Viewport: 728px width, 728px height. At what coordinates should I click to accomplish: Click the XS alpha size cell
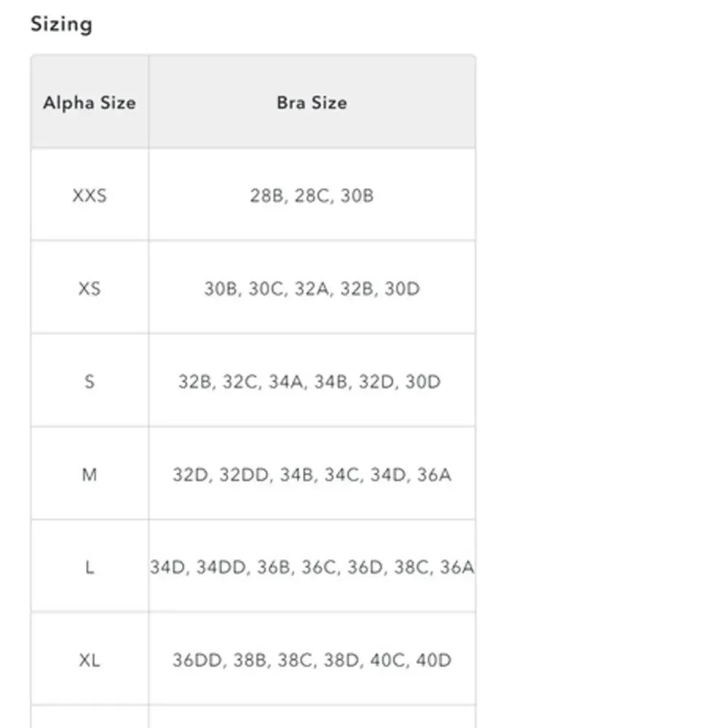point(90,288)
